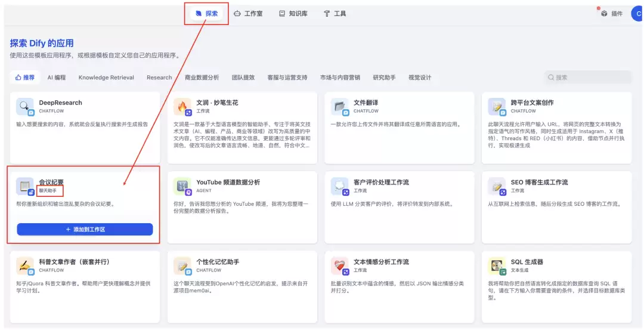Click the SEO 博客生成工作流 app icon
The height and width of the screenshot is (330, 644).
coord(497,186)
